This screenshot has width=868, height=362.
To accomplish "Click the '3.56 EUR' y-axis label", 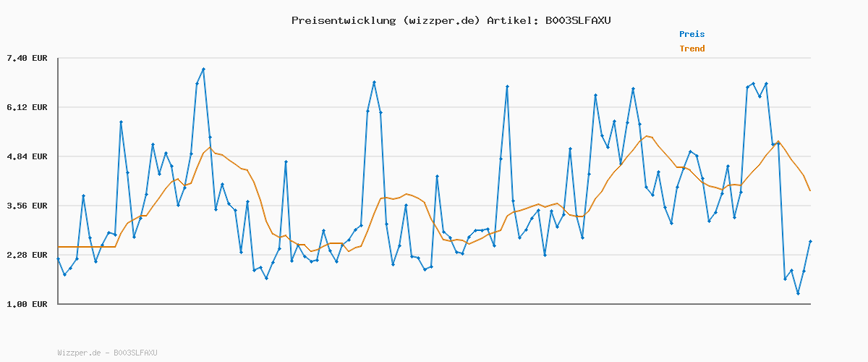I will 27,206.
